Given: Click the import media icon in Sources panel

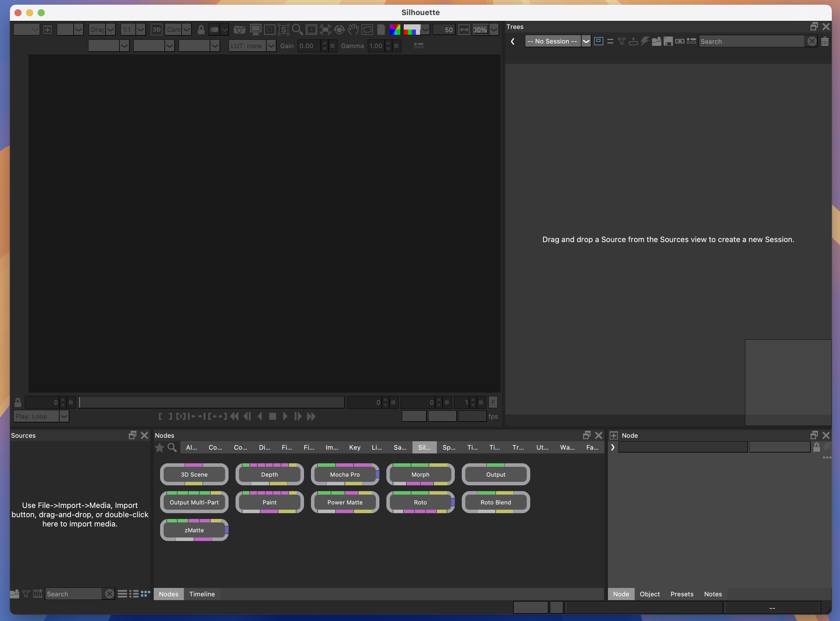Looking at the screenshot, I should tap(14, 594).
